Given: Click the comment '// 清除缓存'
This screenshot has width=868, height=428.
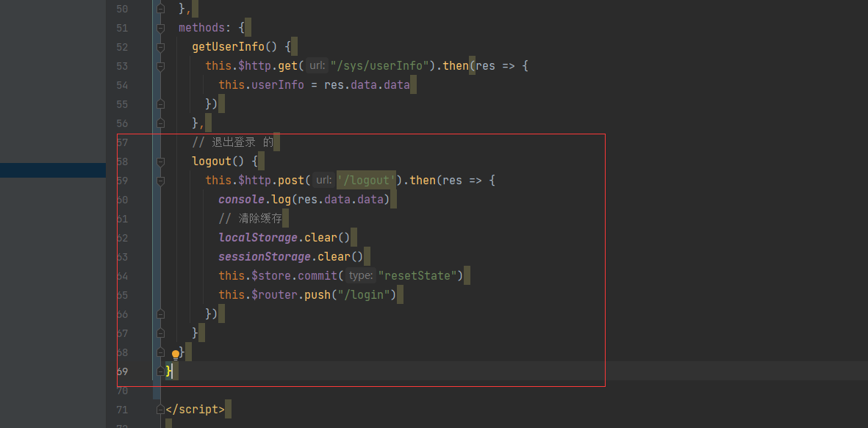Looking at the screenshot, I should pyautogui.click(x=250, y=219).
